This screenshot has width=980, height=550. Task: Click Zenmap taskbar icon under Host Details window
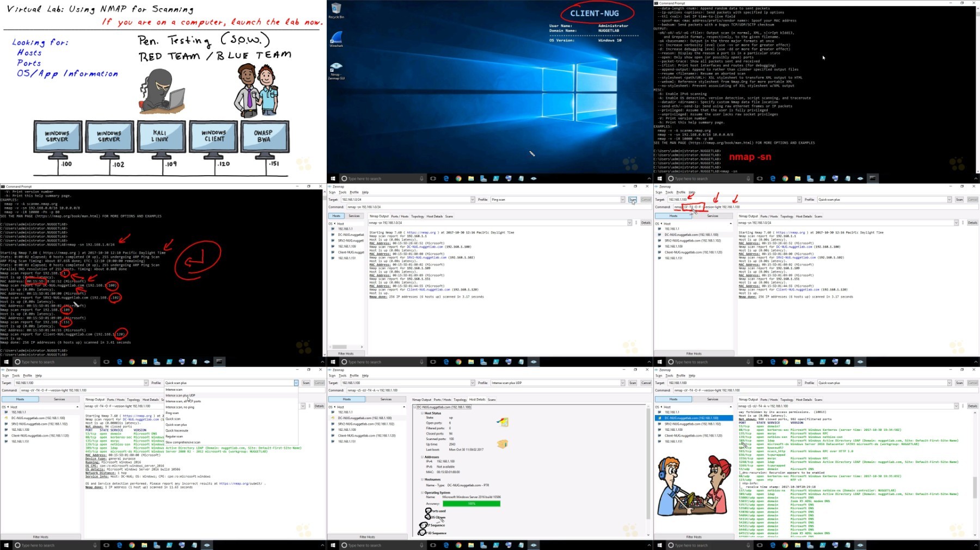[534, 545]
